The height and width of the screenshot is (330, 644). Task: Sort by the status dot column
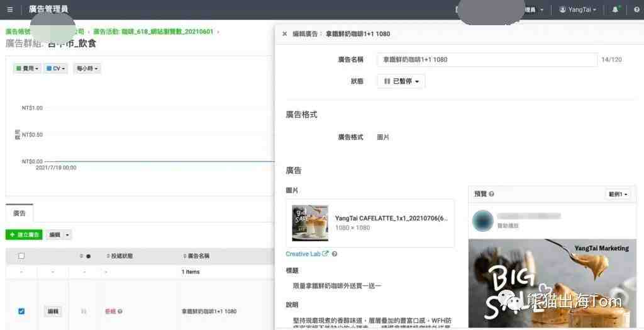(x=85, y=256)
